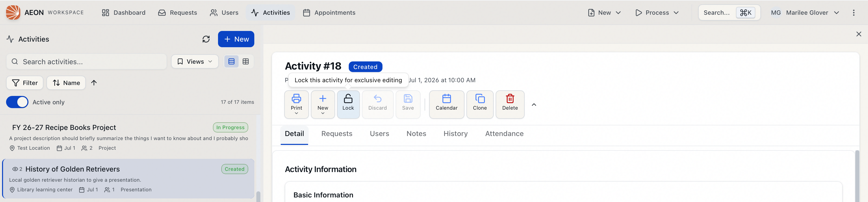Click the 17 of 17 items count
The image size is (868, 202).
click(x=237, y=102)
